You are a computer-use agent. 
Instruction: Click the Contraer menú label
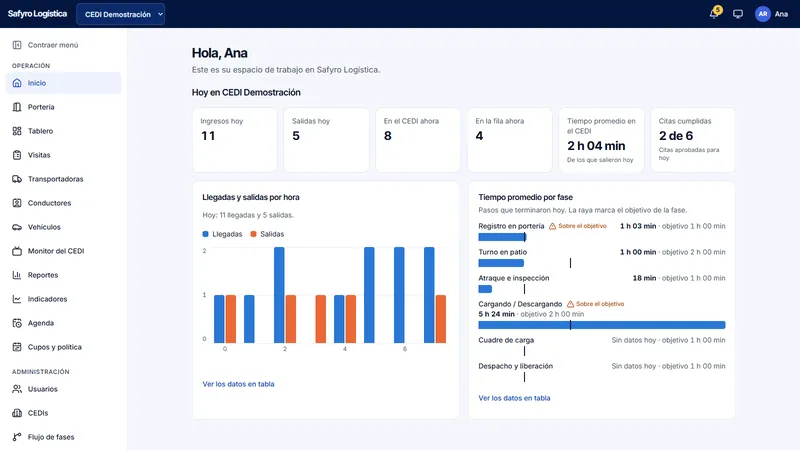[53, 45]
